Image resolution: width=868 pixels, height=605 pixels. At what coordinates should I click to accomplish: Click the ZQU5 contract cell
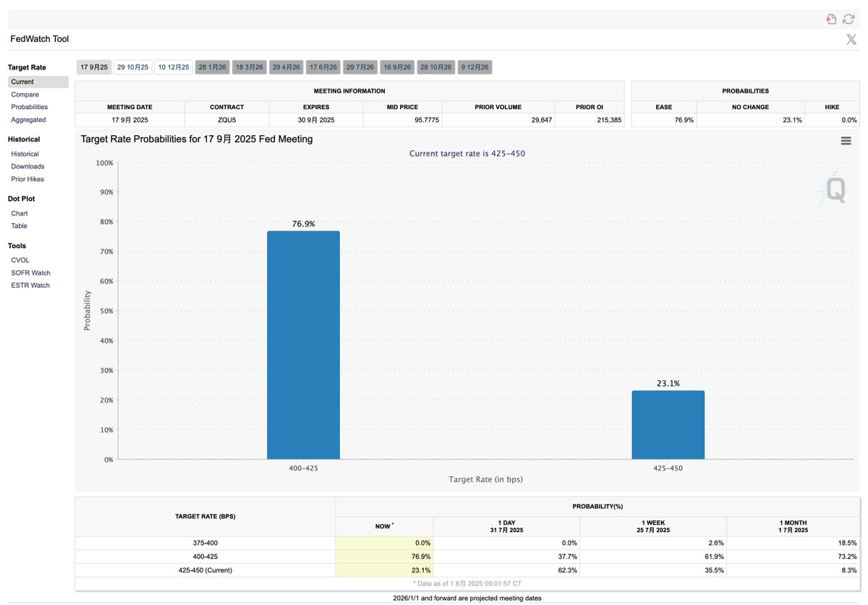227,120
